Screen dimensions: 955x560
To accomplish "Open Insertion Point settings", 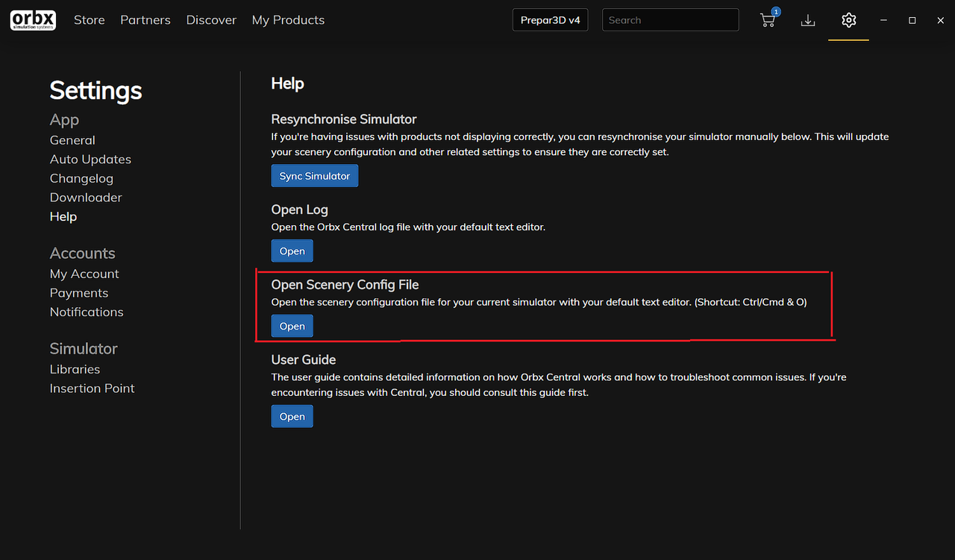I will (93, 388).
